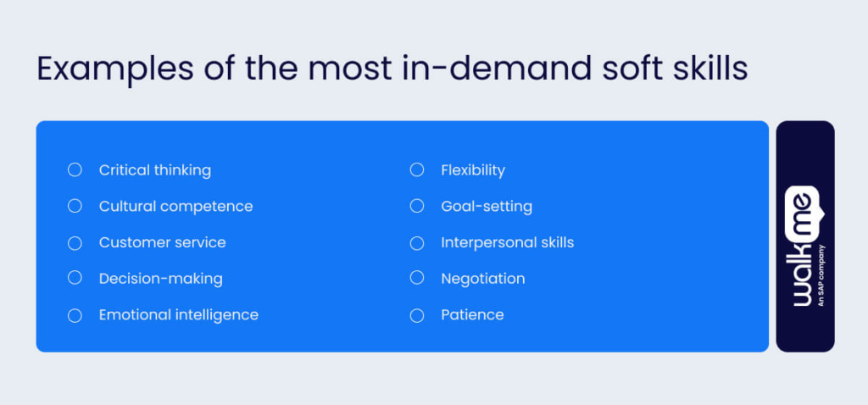Click the "Critical thinking" text label
Viewport: 868px width, 405px height.
coord(155,170)
